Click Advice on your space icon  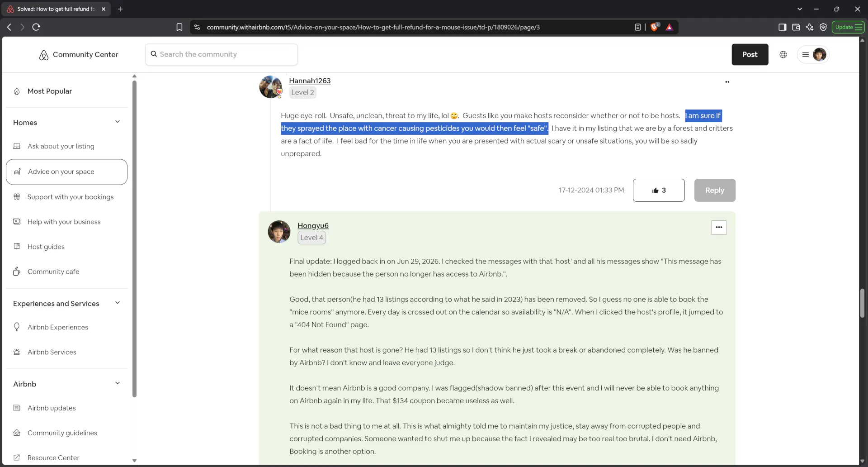[x=17, y=172]
